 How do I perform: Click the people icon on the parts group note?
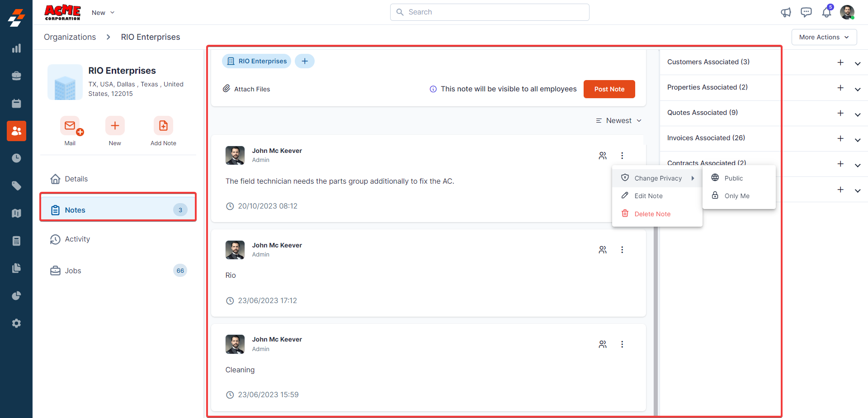[x=603, y=156]
